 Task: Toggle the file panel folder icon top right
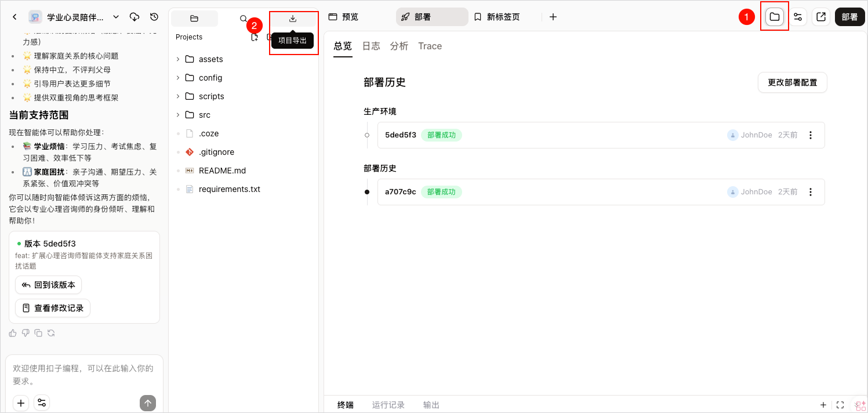tap(774, 17)
